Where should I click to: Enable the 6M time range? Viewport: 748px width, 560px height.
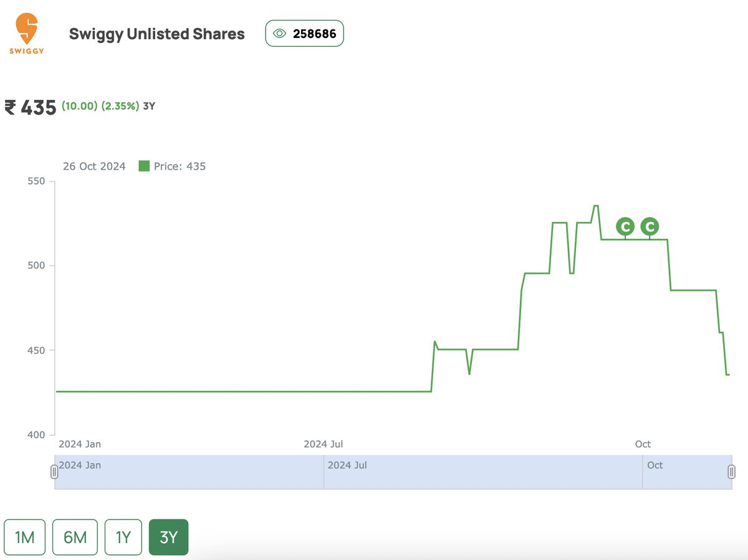click(74, 536)
